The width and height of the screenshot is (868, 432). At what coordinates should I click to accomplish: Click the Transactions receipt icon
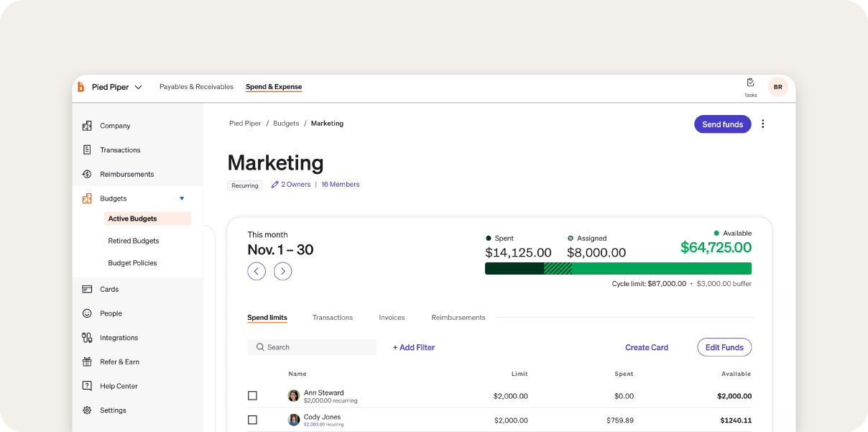click(x=87, y=150)
